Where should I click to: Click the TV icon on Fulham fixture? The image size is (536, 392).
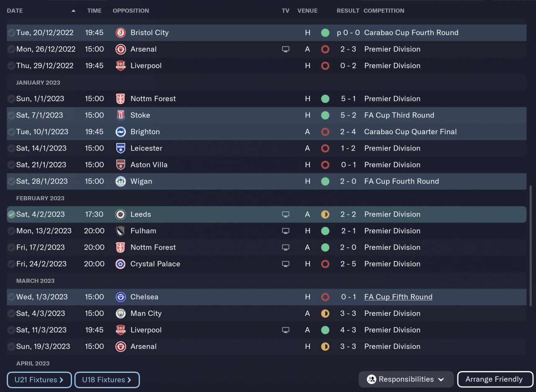pos(286,231)
